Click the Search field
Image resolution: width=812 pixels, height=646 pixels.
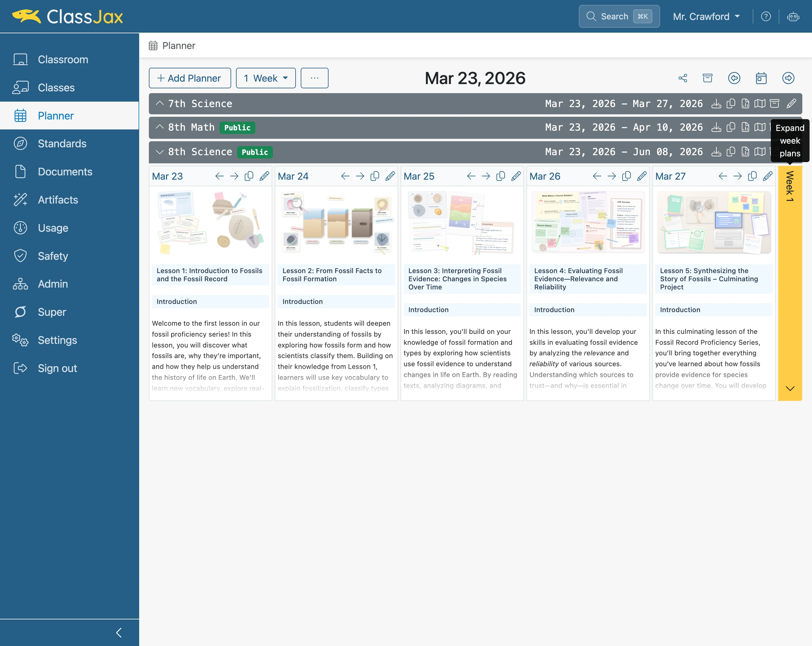click(619, 17)
